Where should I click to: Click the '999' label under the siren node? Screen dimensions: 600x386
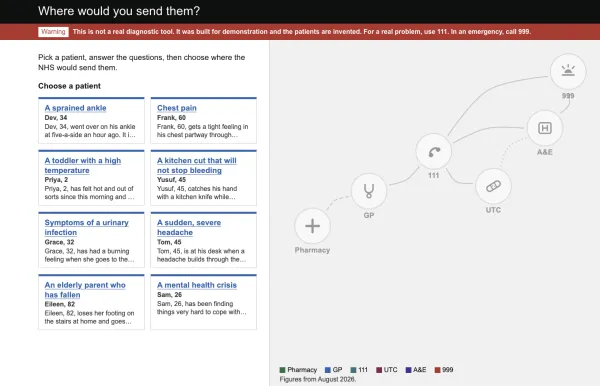[x=568, y=96]
